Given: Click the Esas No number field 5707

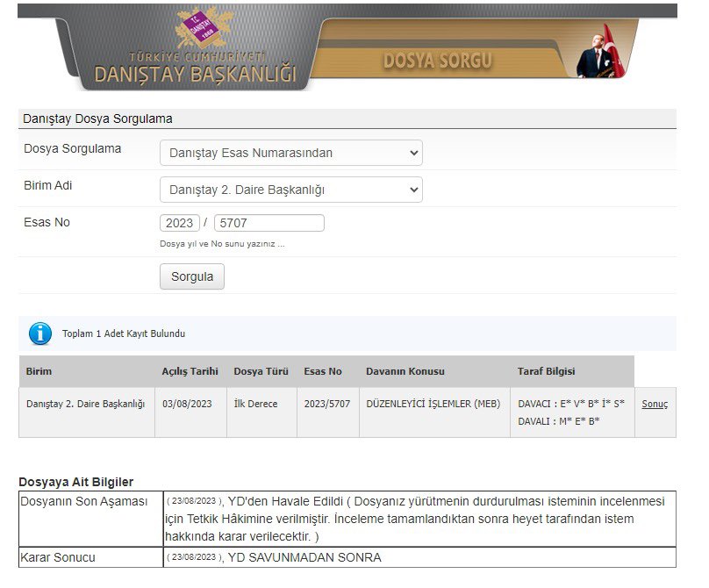Looking at the screenshot, I should pyautogui.click(x=269, y=223).
